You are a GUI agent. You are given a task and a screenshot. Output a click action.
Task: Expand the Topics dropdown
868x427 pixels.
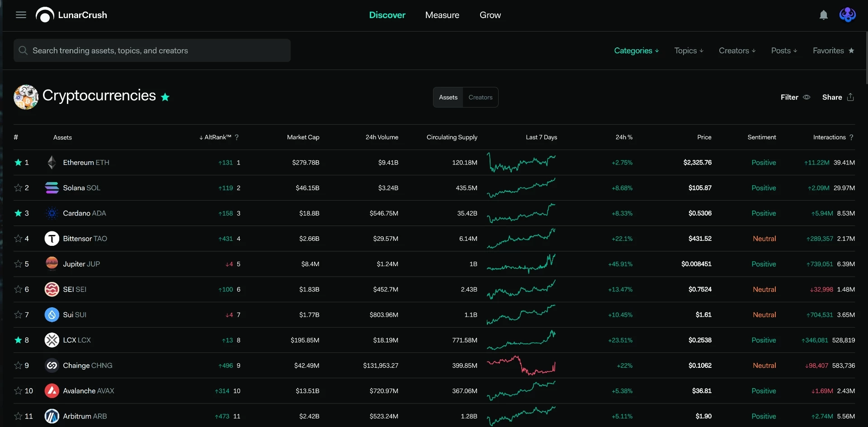[x=689, y=51]
